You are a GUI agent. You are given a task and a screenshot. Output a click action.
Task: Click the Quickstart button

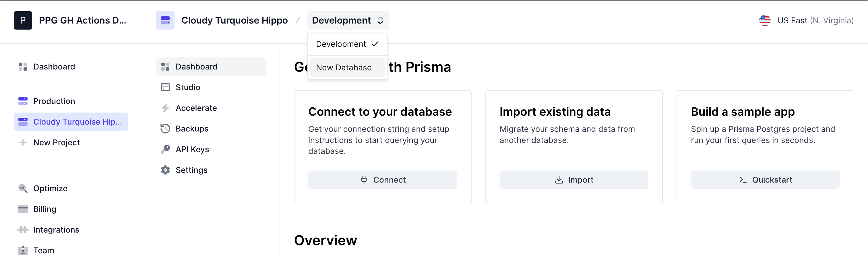coord(765,180)
